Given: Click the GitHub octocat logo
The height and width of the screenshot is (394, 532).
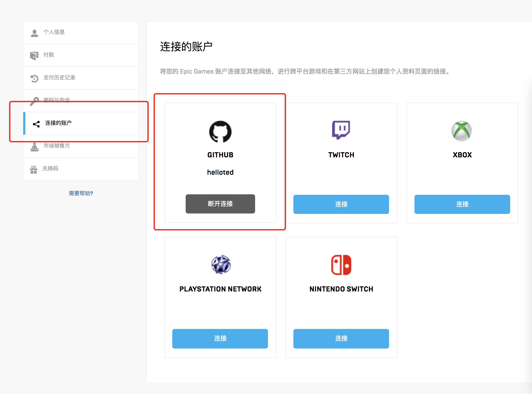Looking at the screenshot, I should 220,131.
